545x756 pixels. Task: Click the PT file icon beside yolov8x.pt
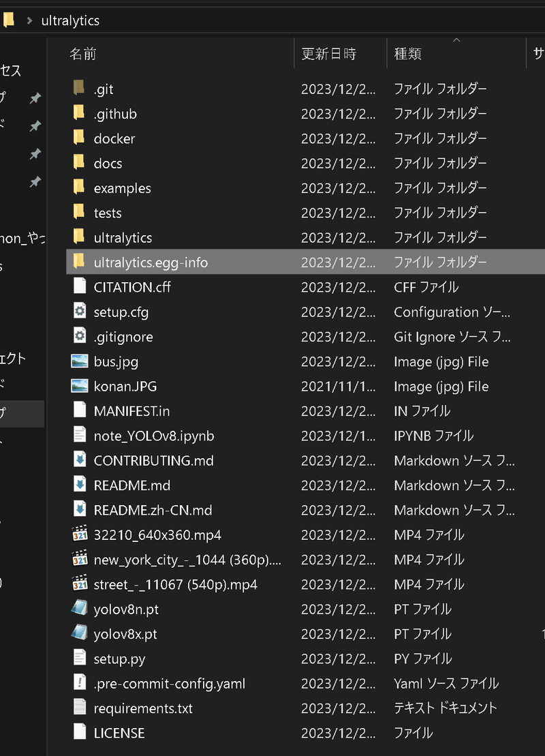(x=79, y=633)
